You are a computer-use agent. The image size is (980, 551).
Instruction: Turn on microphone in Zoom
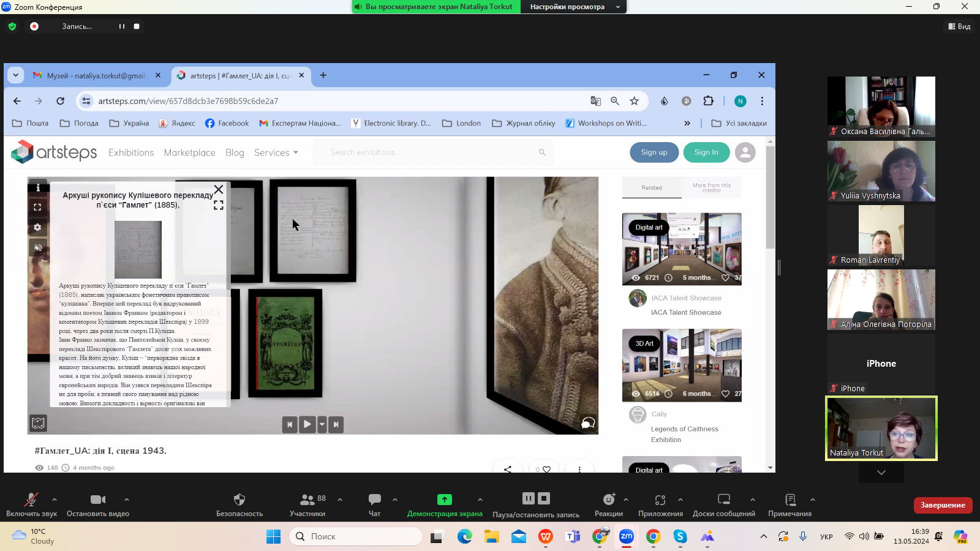(31, 504)
